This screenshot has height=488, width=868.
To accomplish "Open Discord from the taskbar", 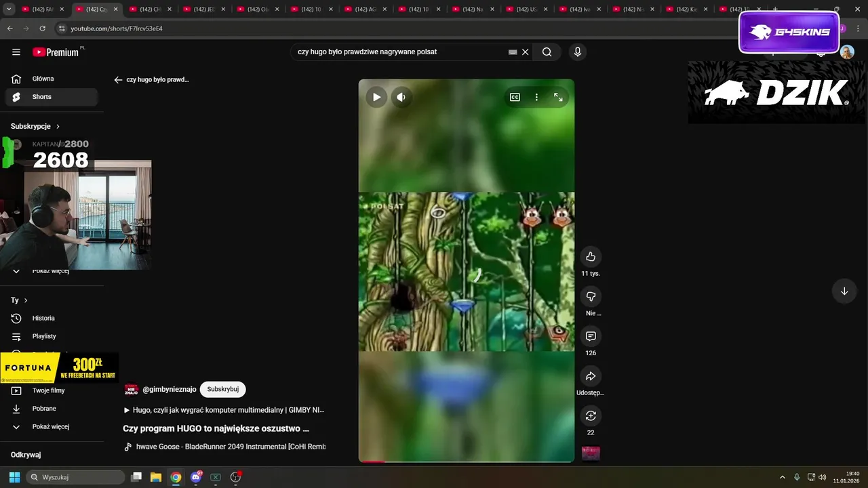I will (x=196, y=477).
